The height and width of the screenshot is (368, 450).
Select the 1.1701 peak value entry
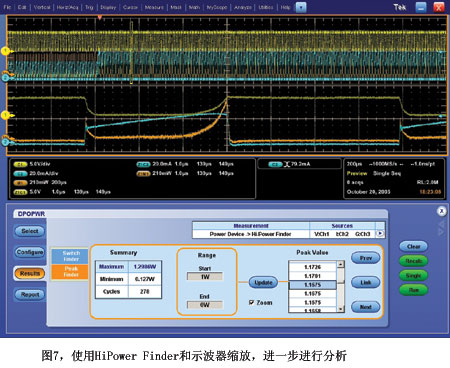[312, 276]
